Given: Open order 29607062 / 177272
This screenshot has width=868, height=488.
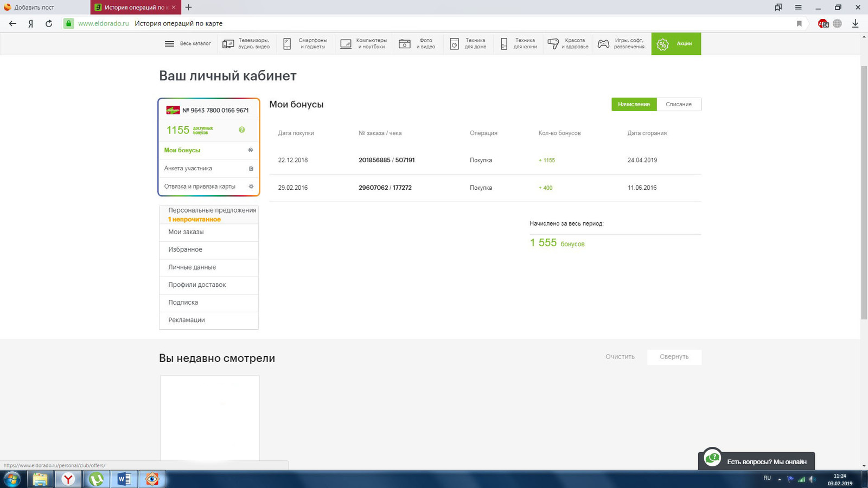Looking at the screenshot, I should tap(385, 188).
